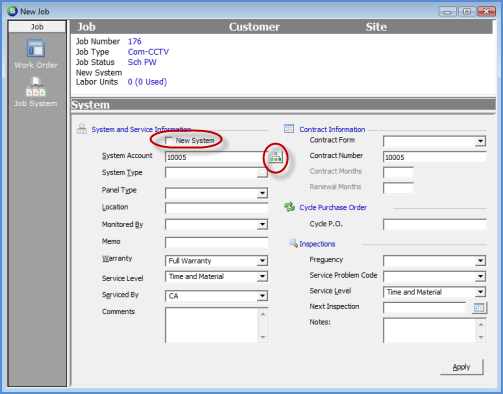This screenshot has width=503, height=394.
Task: Open the Next Inspection calendar picker
Action: click(x=479, y=308)
